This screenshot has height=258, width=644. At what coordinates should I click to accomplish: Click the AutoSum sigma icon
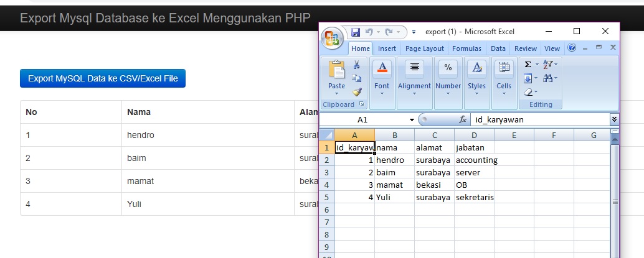point(528,65)
